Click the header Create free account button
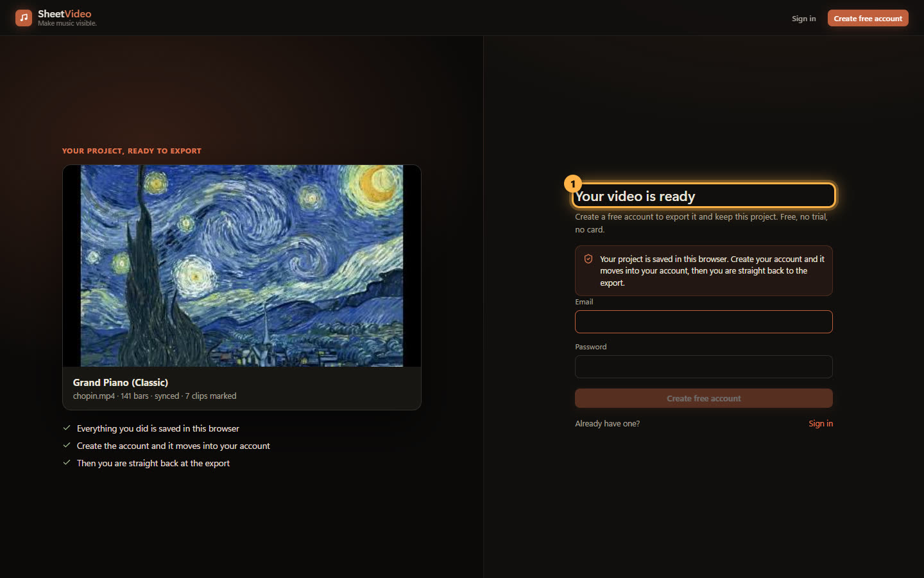 click(868, 18)
